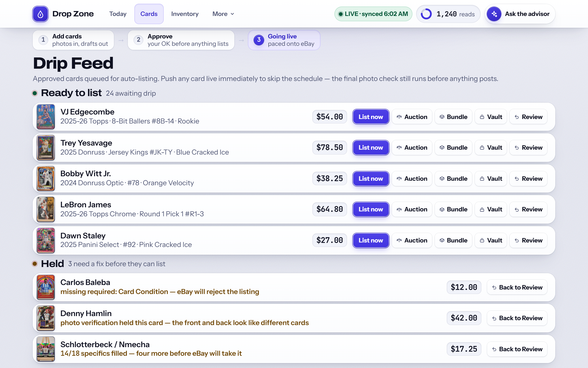List Trey Yesavage now

[x=371, y=147]
